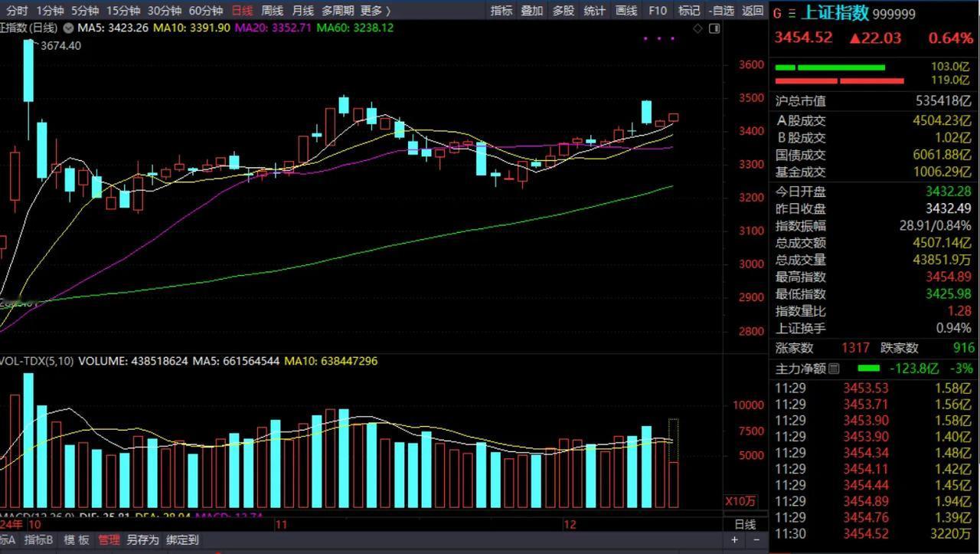Click the MA60: 3238.12 legend label
The image size is (980, 554).
click(x=355, y=28)
